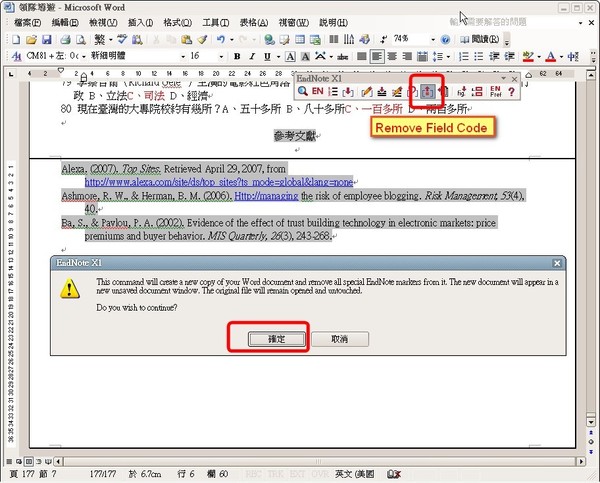The width and height of the screenshot is (600, 483).
Task: Open Styles and Formatting pane
Action: tap(16, 56)
